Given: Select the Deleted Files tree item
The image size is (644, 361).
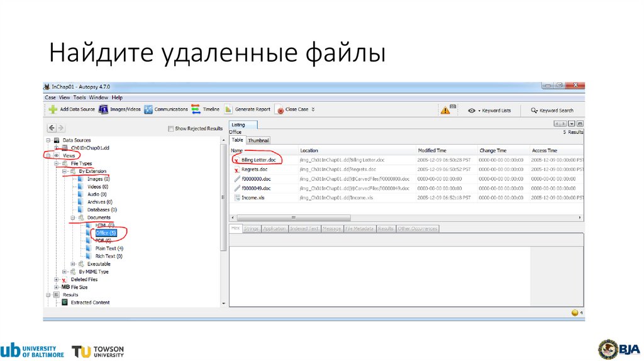Looking at the screenshot, I should pos(84,279).
